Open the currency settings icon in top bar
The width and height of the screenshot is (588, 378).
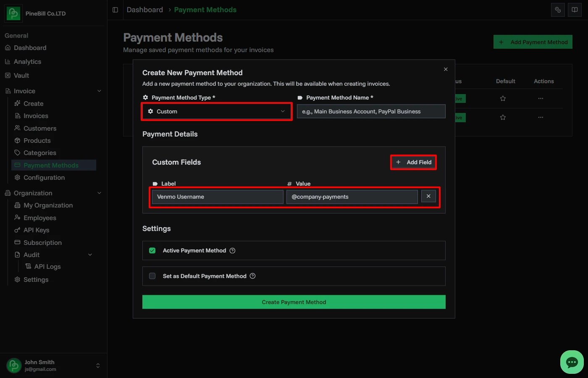558,10
